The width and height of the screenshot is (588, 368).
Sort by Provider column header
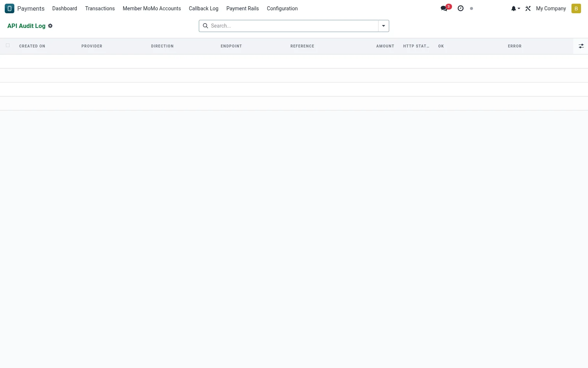[92, 46]
